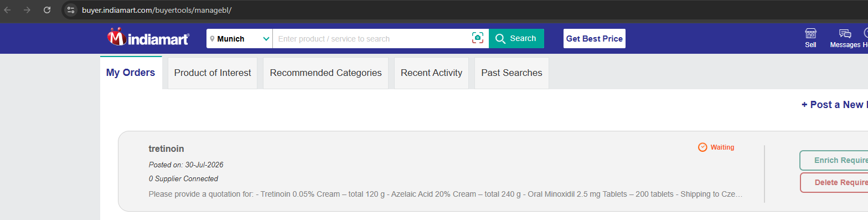Open site information icon in address bar
Screen dimensions: 868x220
click(x=70, y=10)
